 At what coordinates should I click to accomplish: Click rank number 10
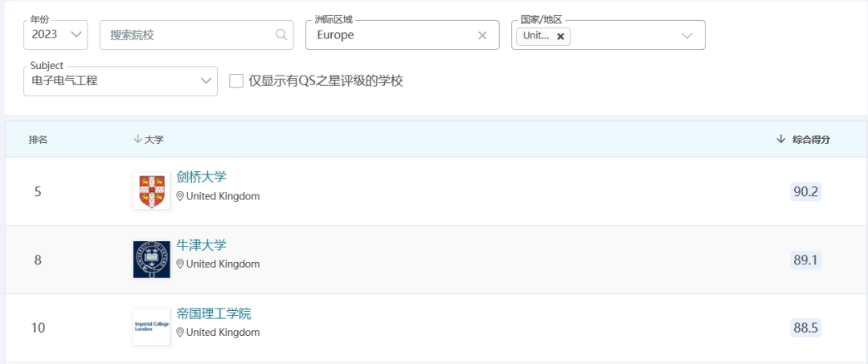click(38, 328)
